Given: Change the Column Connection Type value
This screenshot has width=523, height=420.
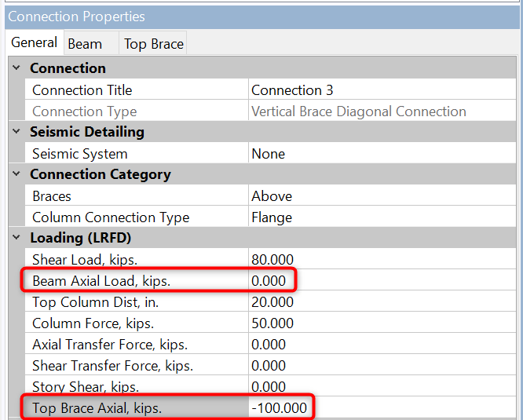Looking at the screenshot, I should (382, 217).
